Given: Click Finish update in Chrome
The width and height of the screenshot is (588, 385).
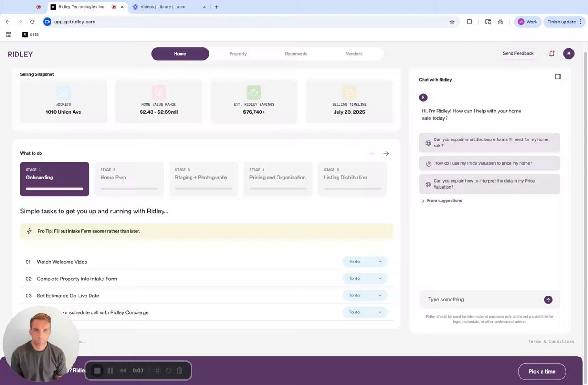Looking at the screenshot, I should 565,22.
